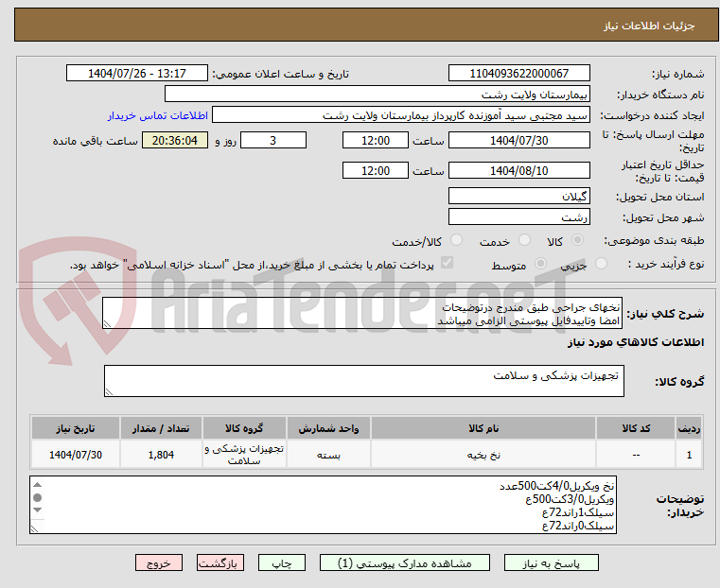720x588 pixels.
Task: Click the شماره نیاز number field
Action: (518, 74)
